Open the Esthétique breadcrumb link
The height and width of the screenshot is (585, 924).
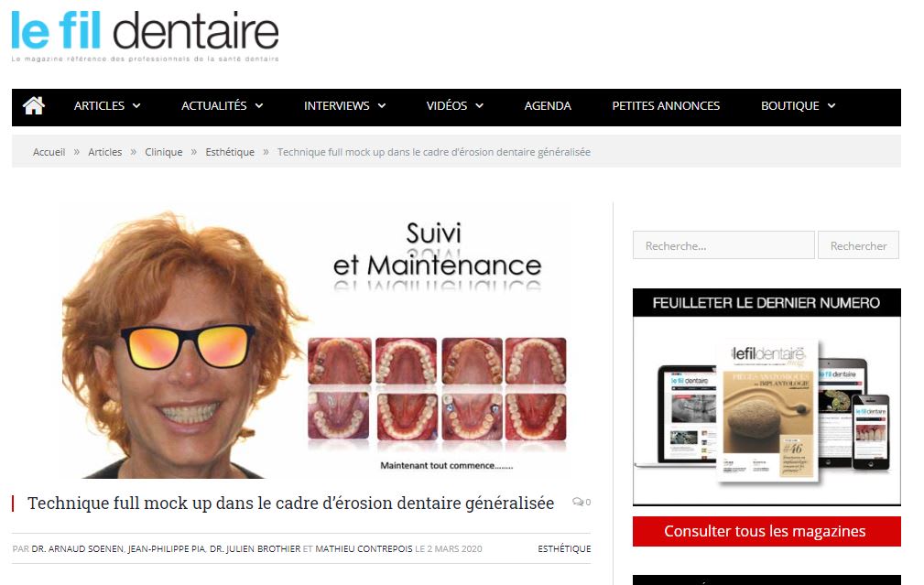coord(230,152)
